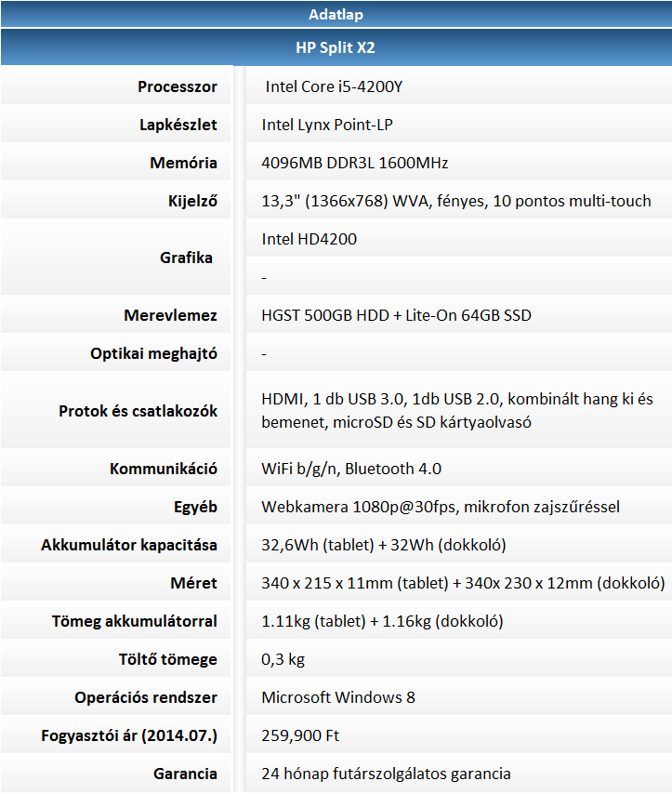Click Akkumulátor kapacitása label

(x=129, y=545)
